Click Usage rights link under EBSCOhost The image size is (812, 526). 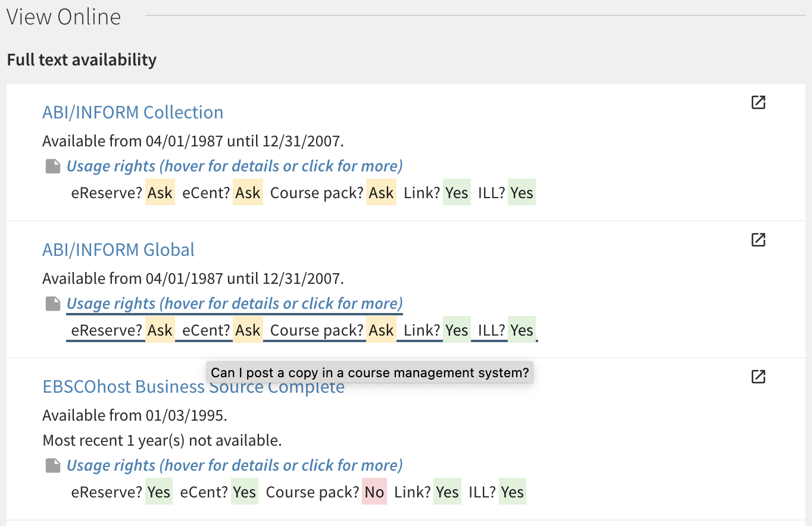tap(235, 465)
